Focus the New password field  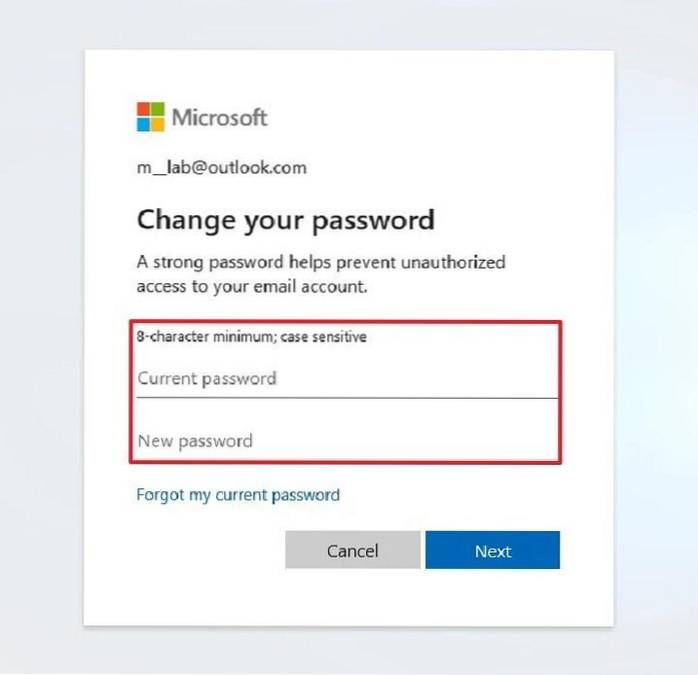[x=345, y=441]
